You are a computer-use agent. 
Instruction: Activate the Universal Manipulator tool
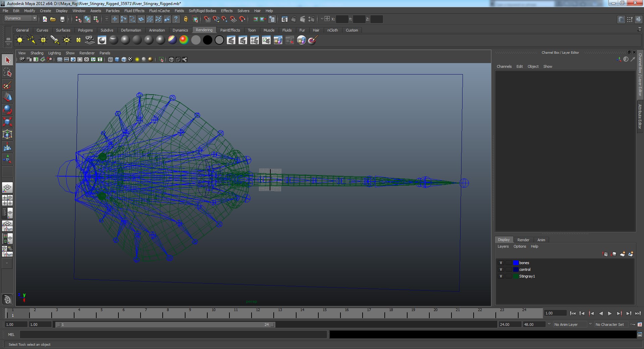(7, 135)
